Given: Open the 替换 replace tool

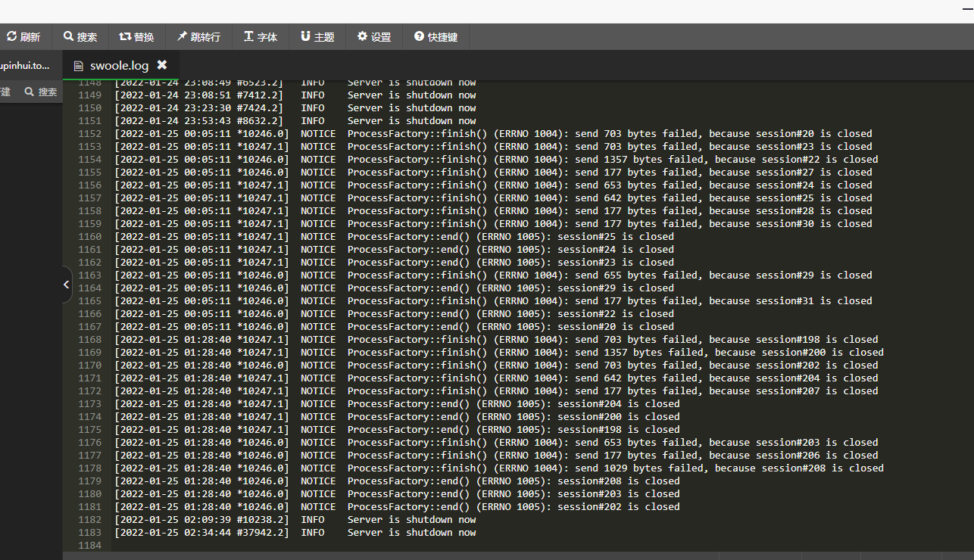Looking at the screenshot, I should (136, 36).
